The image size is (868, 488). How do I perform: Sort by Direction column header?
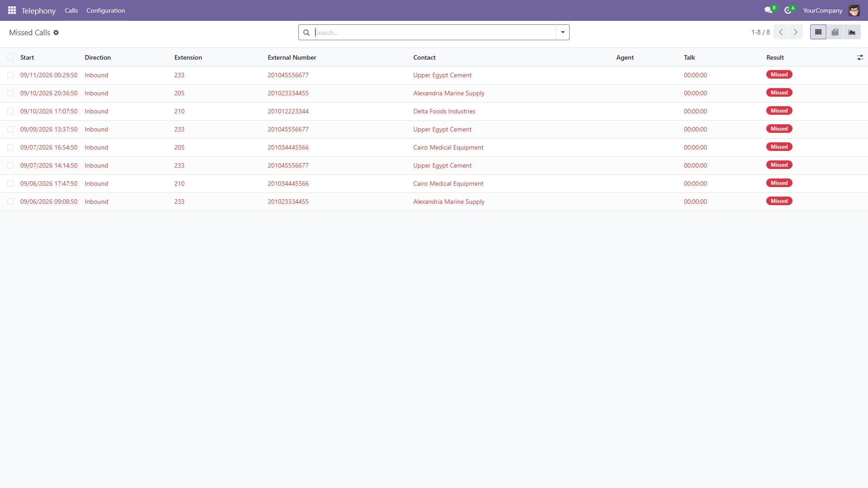(x=98, y=57)
